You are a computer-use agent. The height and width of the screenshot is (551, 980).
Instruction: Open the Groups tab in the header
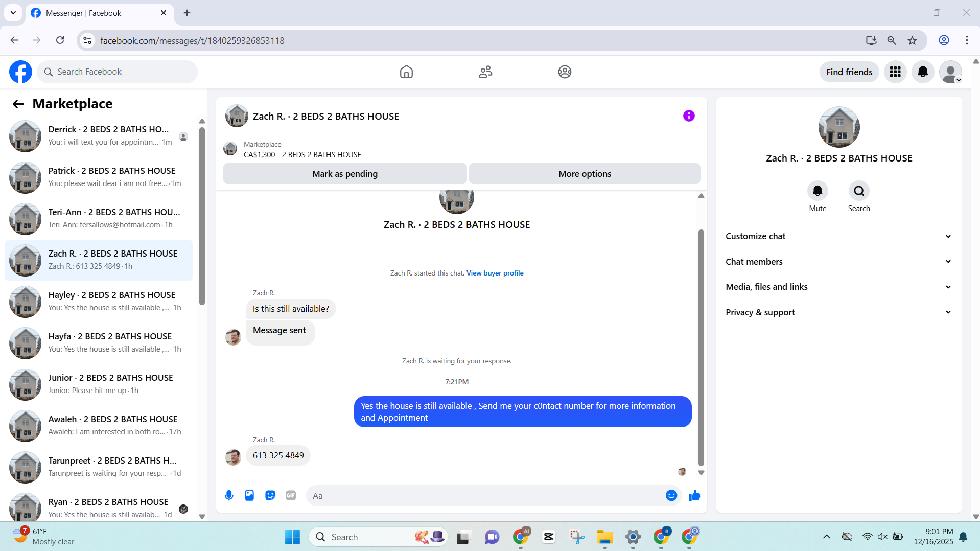[x=565, y=72]
